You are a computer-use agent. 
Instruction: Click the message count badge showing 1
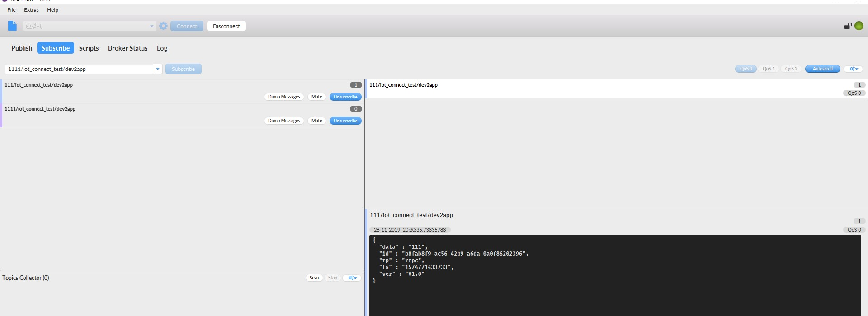[356, 85]
